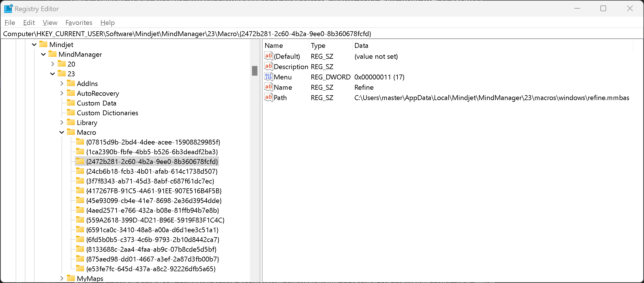The width and height of the screenshot is (644, 283).
Task: Click folder icon of {24cb6b18-fcb3-4b01-afab-614c1738d507}
Action: point(80,171)
